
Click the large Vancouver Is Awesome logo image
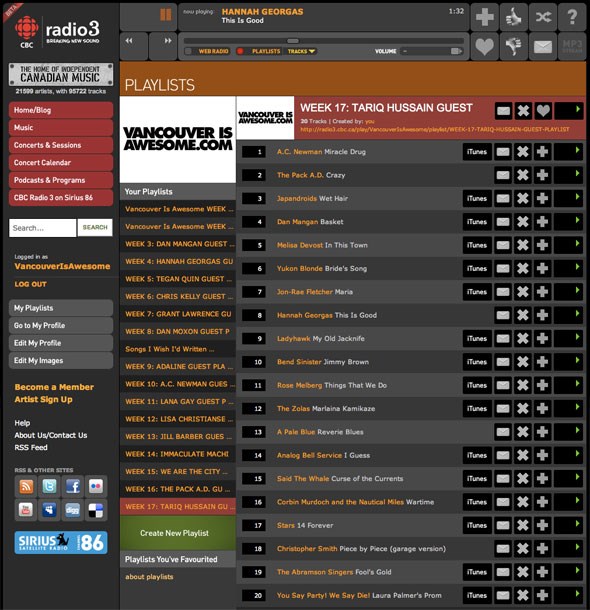click(x=178, y=139)
